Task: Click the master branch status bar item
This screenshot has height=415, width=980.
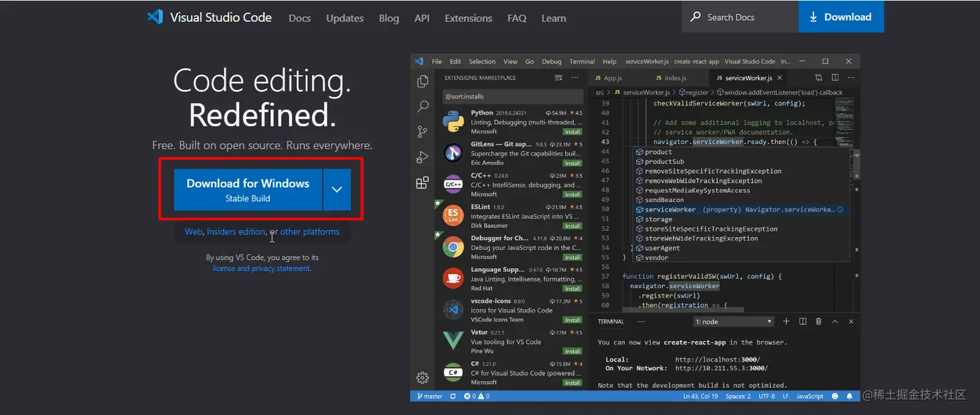Action: pos(430,396)
